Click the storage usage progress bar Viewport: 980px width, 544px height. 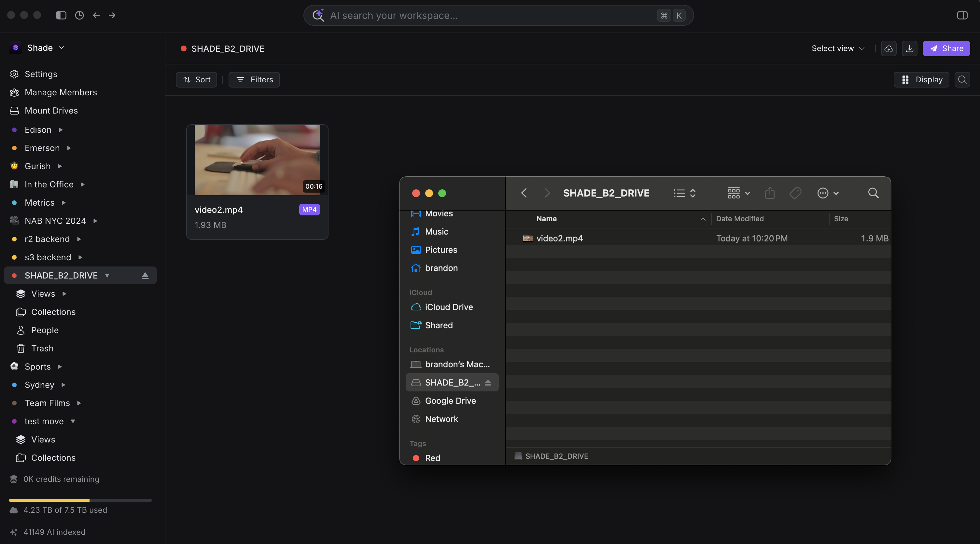point(80,500)
